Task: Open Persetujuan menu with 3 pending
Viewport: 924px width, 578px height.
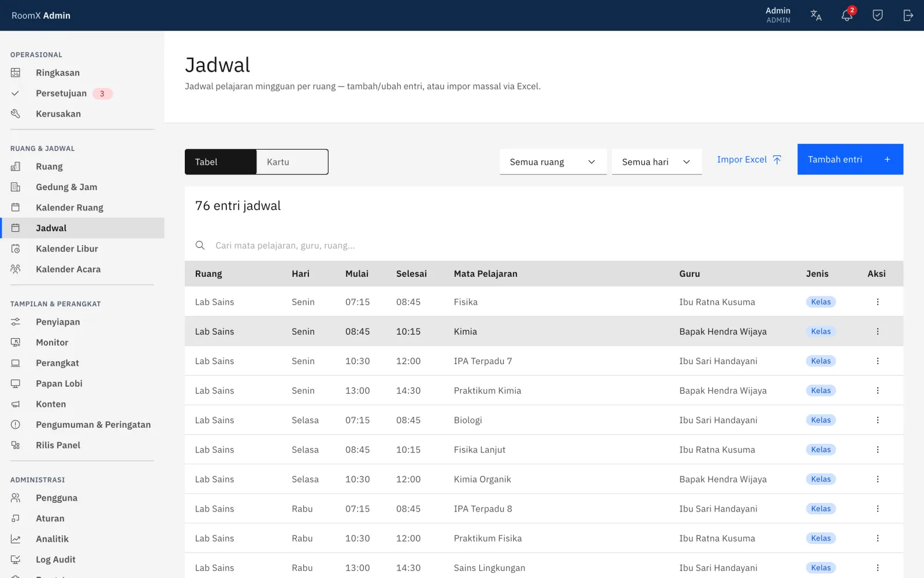Action: (82, 94)
